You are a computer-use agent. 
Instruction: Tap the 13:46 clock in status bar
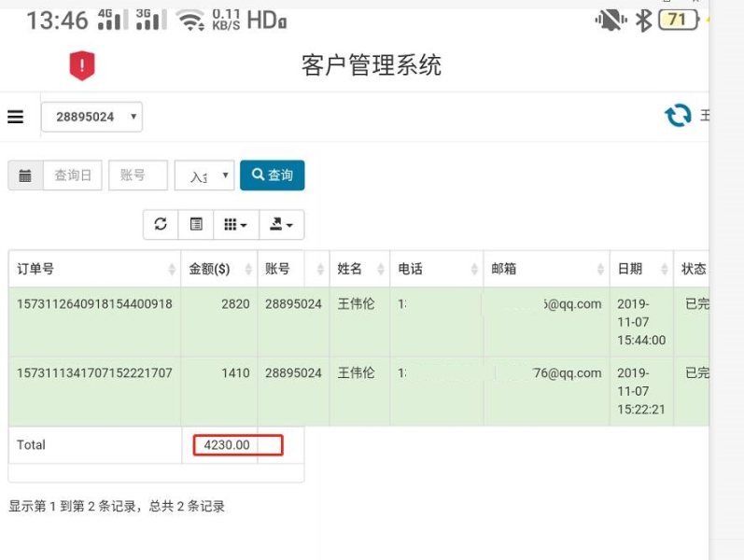(x=57, y=21)
